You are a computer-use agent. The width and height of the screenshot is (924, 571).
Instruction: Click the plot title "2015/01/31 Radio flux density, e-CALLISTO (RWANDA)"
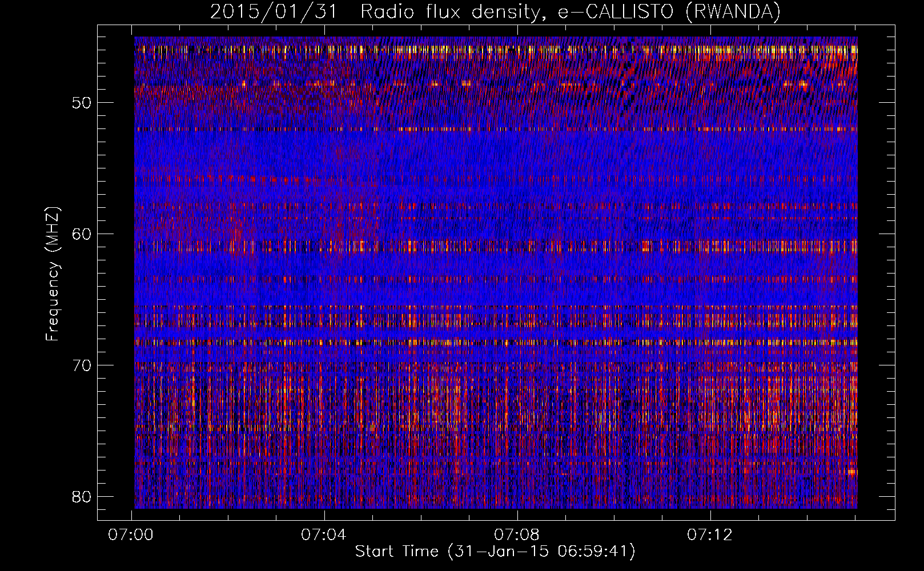pyautogui.click(x=495, y=11)
